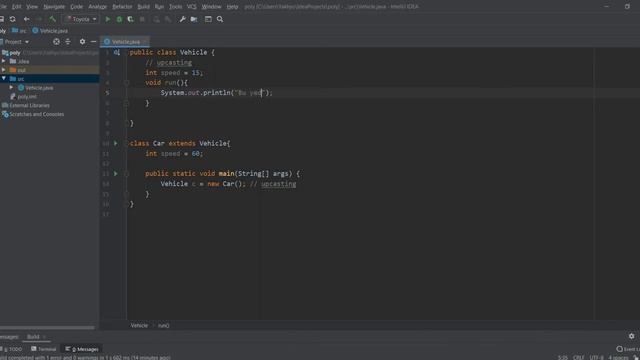This screenshot has height=360, width=640.
Task: Select the Vehicle.java editor tab
Action: (125, 42)
